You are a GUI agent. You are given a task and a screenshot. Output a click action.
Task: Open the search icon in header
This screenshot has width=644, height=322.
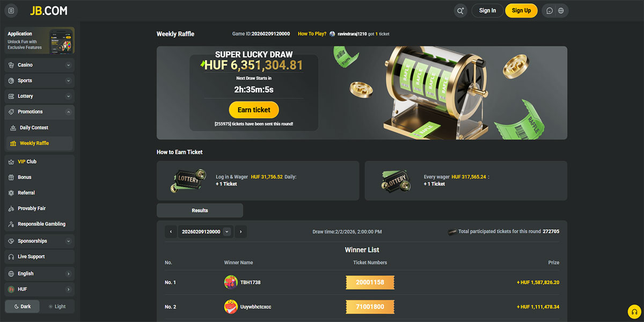coord(460,11)
